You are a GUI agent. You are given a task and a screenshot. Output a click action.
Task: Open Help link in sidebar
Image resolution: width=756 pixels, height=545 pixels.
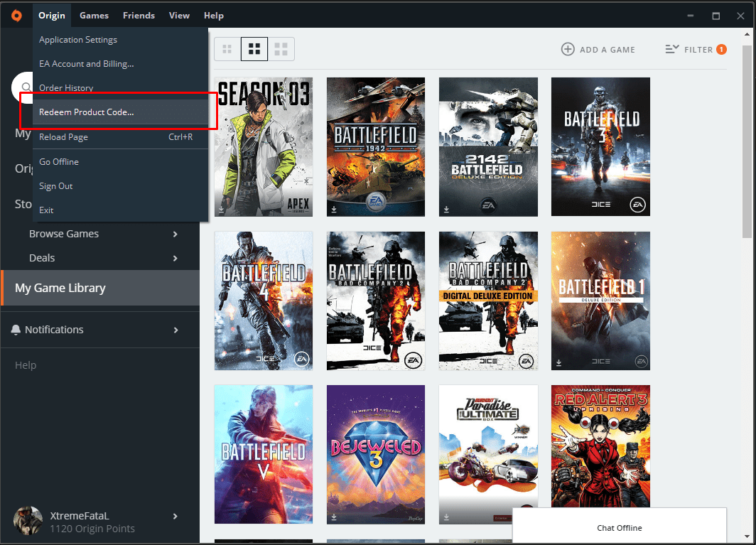tap(26, 365)
